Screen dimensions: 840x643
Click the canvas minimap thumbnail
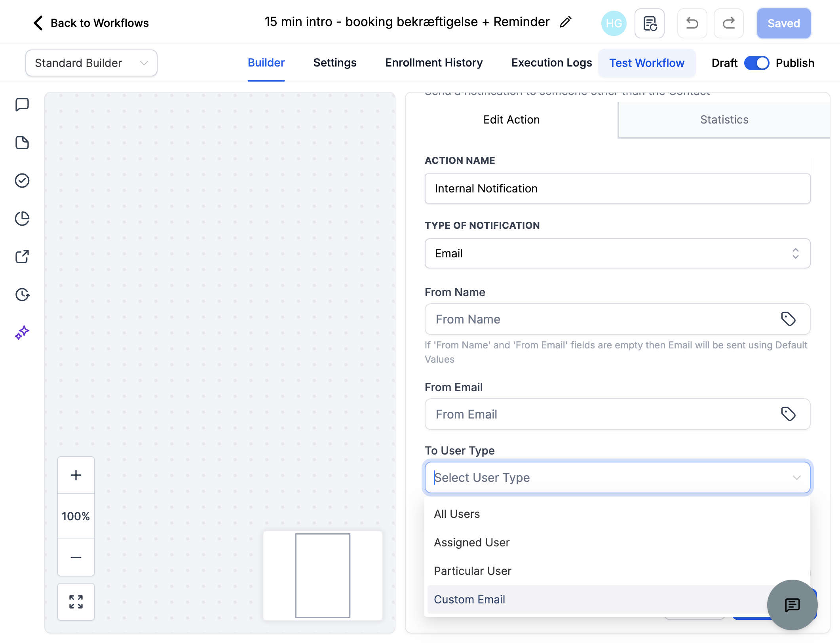(x=323, y=576)
